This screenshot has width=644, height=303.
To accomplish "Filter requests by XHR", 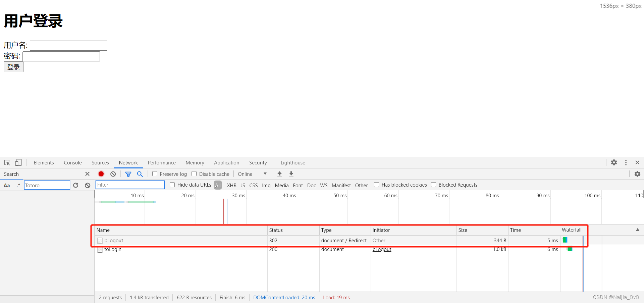I will click(x=232, y=185).
